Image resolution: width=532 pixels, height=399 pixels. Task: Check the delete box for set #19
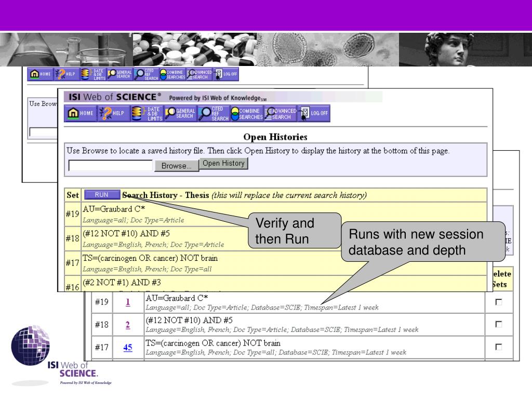point(498,302)
